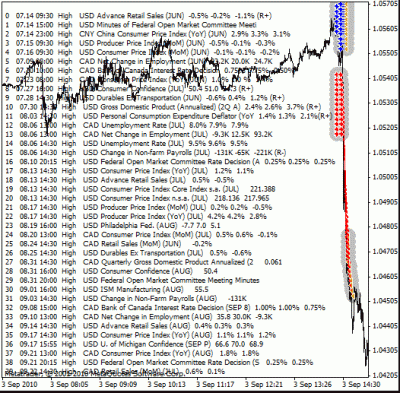Select row 15 Change in Non-farm Payrolls
The width and height of the screenshot is (400, 393).
click(146, 153)
